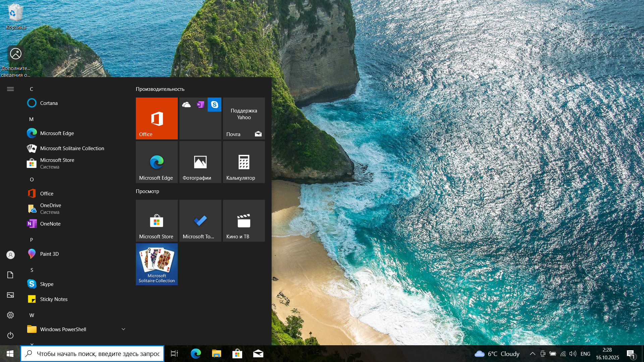Viewport: 644px width, 362px height.
Task: Open Cortana from the app list
Action: click(49, 103)
